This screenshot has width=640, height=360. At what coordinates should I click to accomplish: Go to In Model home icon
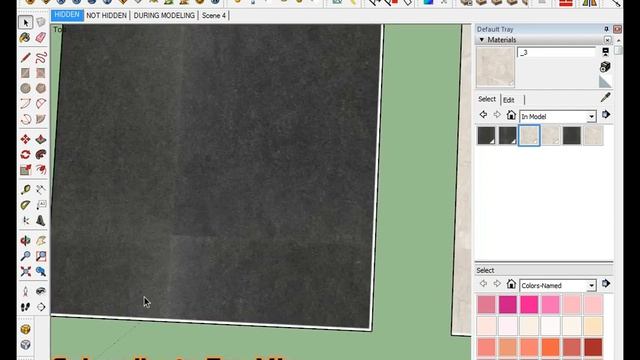[x=511, y=115]
